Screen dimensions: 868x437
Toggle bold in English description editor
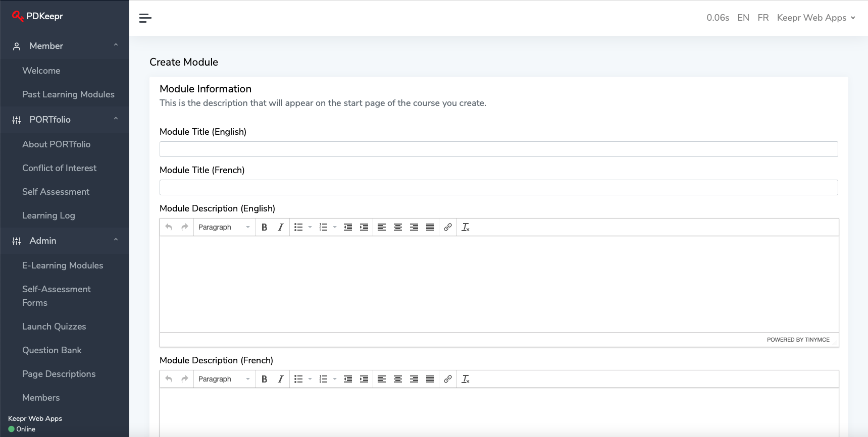click(264, 227)
